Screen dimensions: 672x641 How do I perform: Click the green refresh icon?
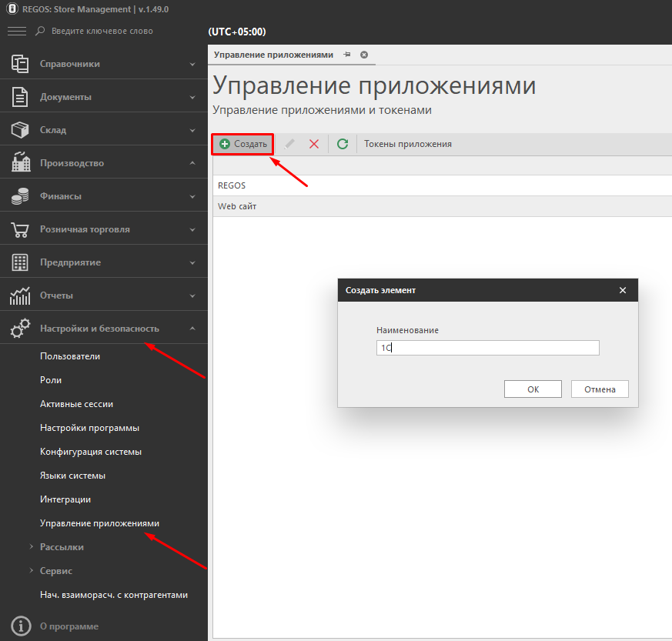343,144
